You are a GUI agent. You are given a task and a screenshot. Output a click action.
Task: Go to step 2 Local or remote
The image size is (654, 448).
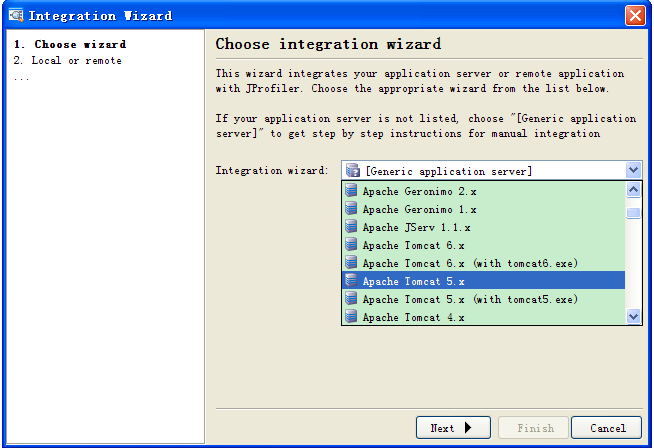pos(68,61)
